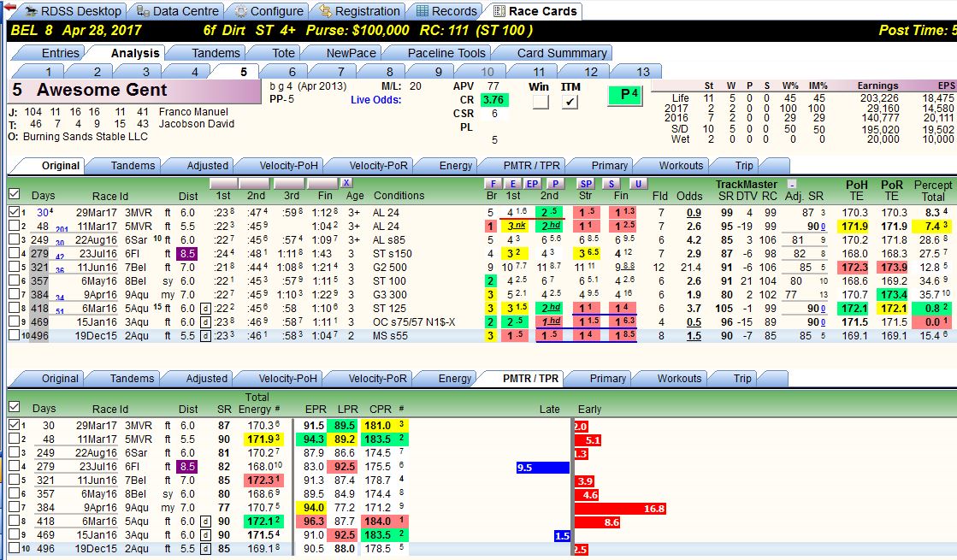Image resolution: width=957 pixels, height=560 pixels.
Task: Click the U column toggle button
Action: [x=638, y=183]
